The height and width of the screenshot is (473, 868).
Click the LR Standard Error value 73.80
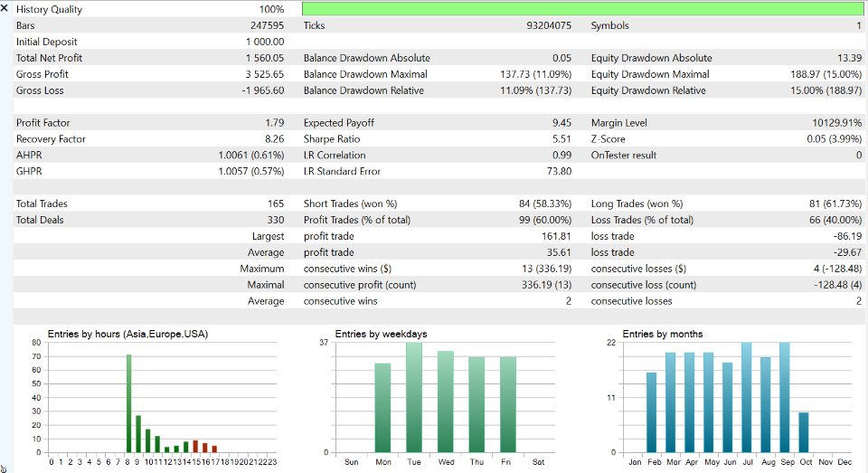559,171
